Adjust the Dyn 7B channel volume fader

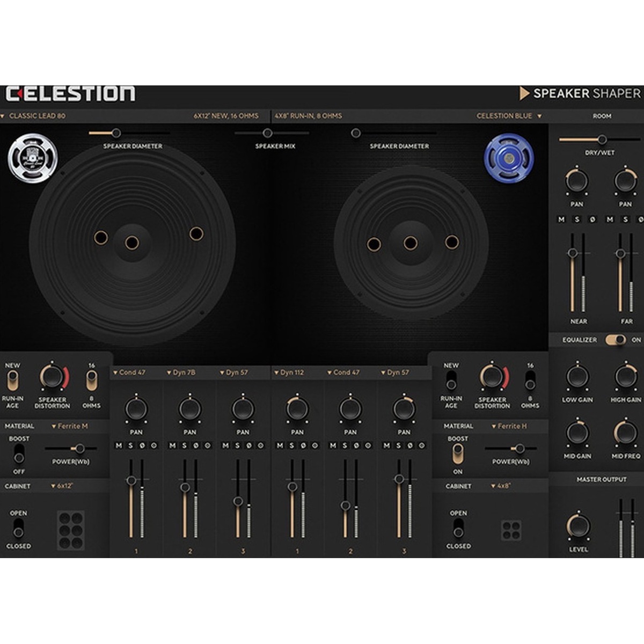coord(185,487)
